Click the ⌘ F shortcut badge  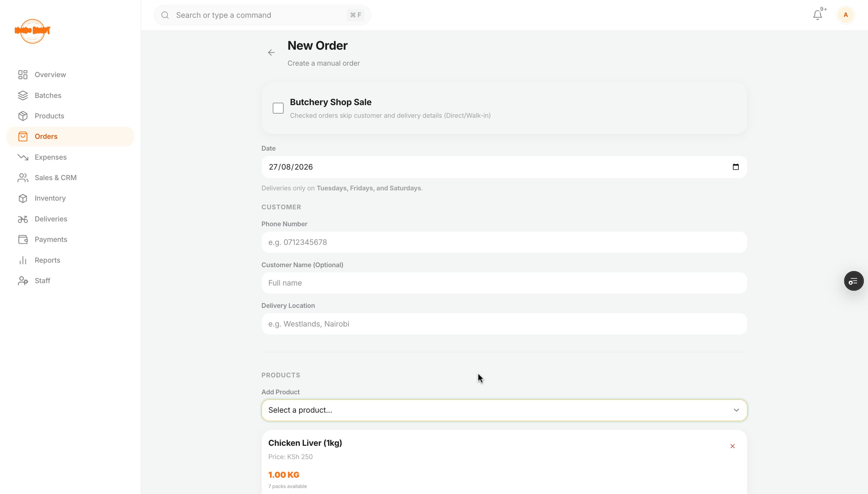[x=355, y=15]
